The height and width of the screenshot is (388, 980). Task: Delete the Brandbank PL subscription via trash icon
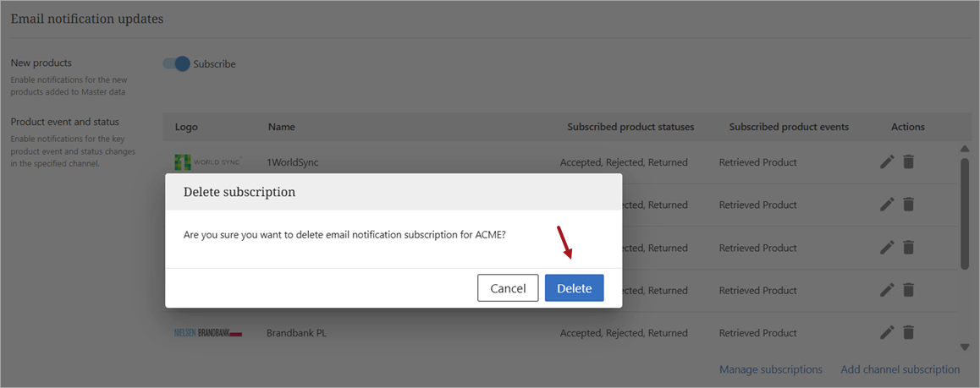(908, 332)
